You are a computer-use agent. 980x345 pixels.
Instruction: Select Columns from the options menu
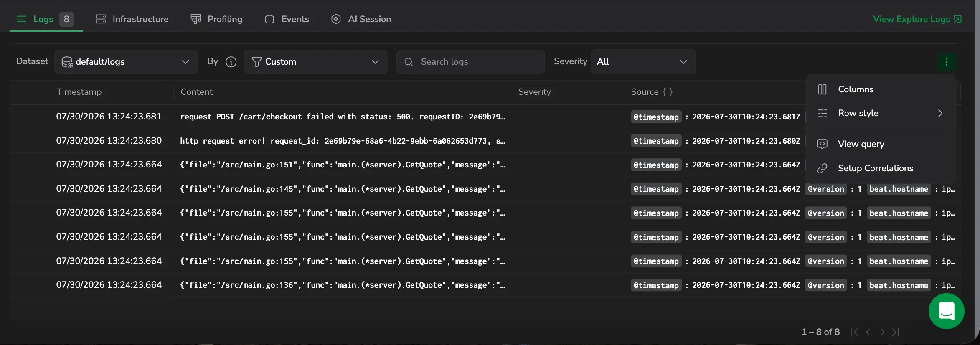point(881,89)
